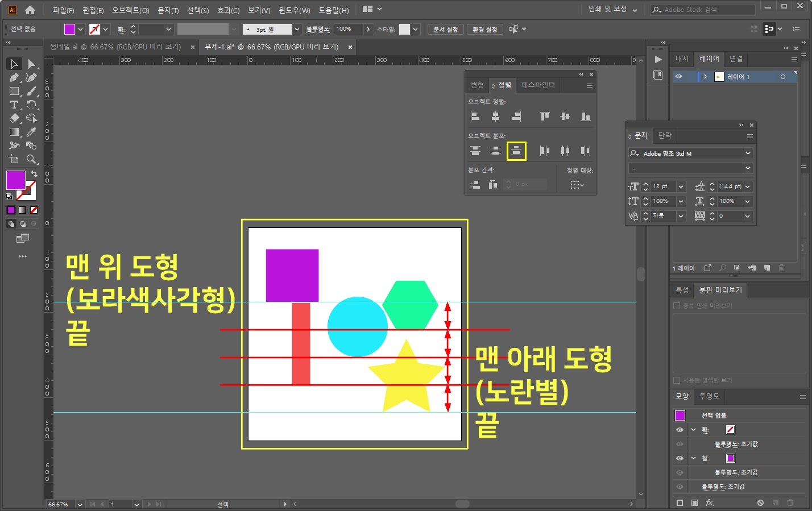Activate the Zoom magnifier tool
The image size is (812, 511).
(32, 159)
